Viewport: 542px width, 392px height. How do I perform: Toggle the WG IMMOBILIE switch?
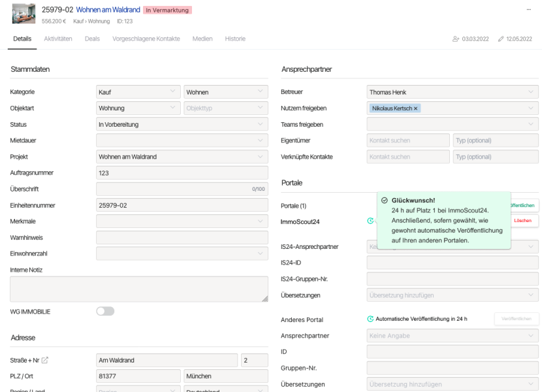coord(105,311)
